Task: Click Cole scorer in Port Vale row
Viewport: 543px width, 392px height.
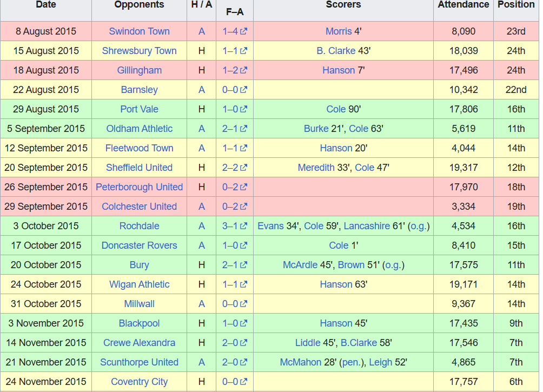Action: tap(336, 109)
